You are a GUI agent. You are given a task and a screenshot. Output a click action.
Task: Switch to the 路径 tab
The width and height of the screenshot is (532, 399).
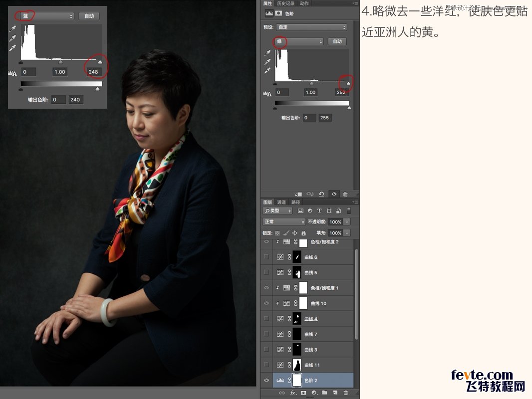[295, 202]
